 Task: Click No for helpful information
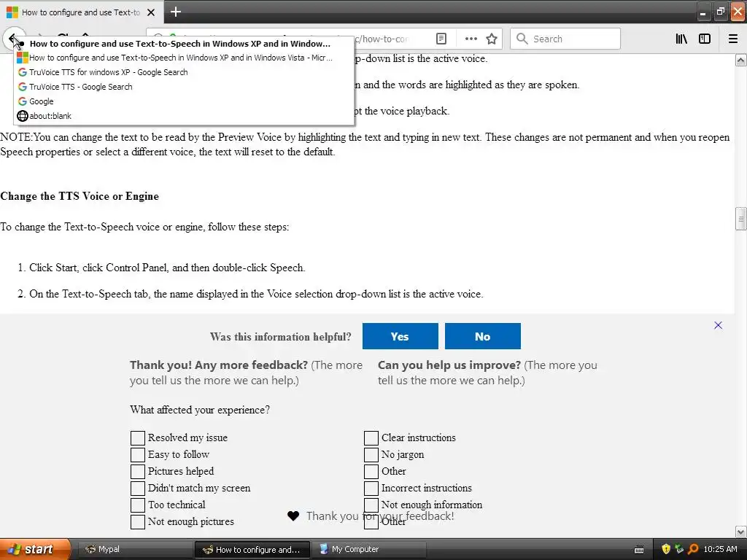coord(483,336)
